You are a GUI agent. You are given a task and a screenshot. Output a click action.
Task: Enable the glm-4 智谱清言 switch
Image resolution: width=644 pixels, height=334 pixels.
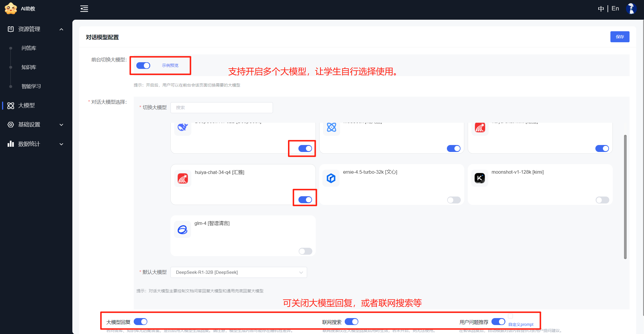click(305, 251)
